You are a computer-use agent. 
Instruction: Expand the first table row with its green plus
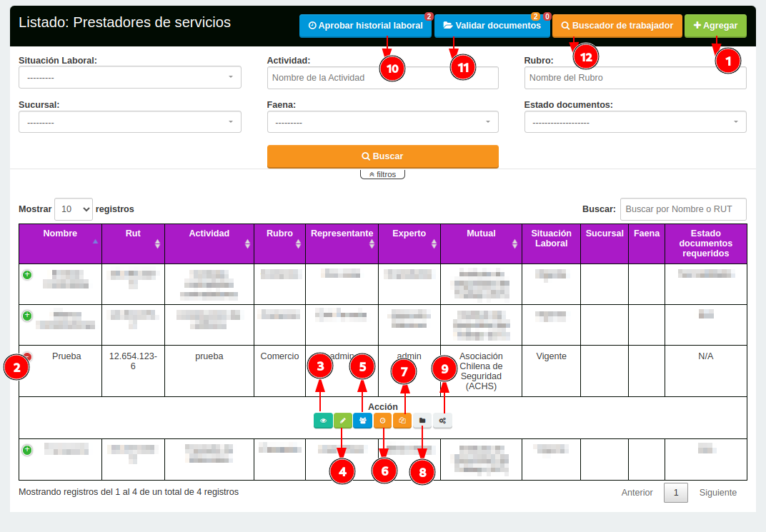coord(27,275)
